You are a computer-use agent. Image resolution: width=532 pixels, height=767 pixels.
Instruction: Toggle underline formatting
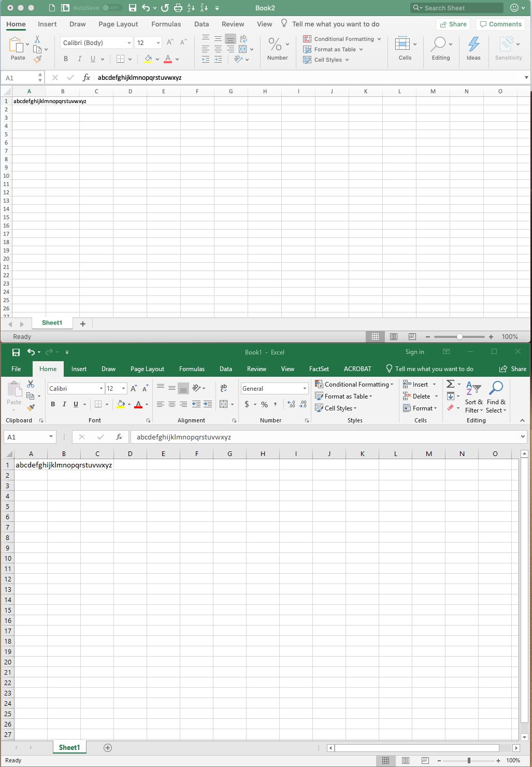[x=75, y=404]
